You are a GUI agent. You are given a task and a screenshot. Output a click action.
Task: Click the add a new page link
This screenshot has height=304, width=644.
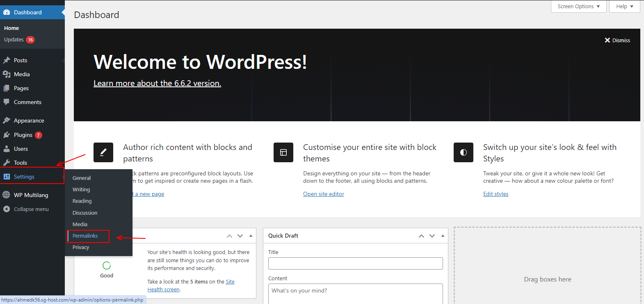[x=148, y=194]
